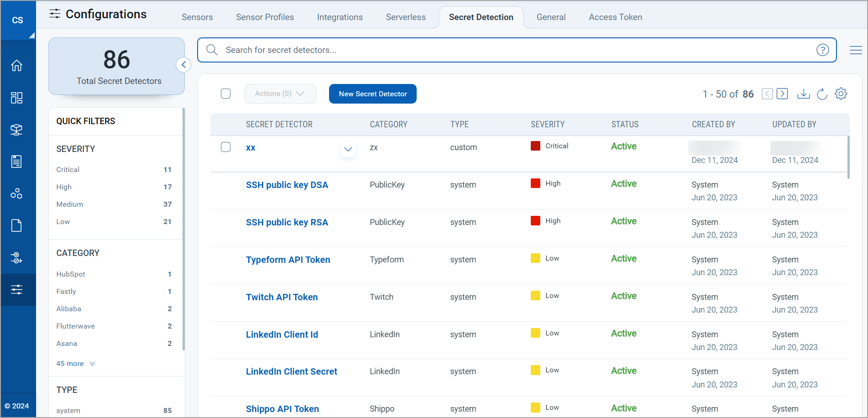Click the red Critical severity swatch
This screenshot has width=868, height=418.
[535, 146]
